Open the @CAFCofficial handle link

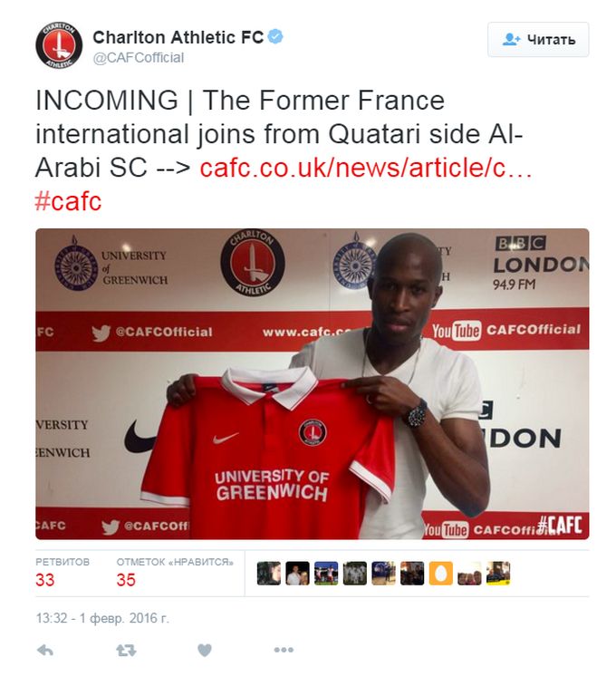tap(139, 58)
